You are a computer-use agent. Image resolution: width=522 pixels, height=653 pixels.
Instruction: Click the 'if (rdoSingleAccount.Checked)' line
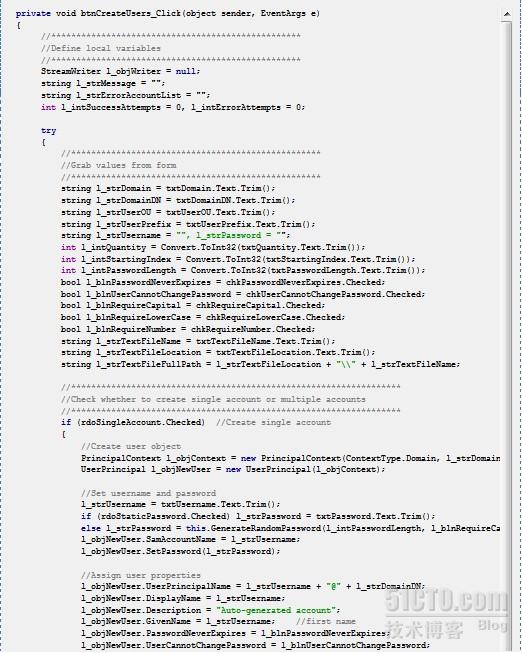[196, 422]
